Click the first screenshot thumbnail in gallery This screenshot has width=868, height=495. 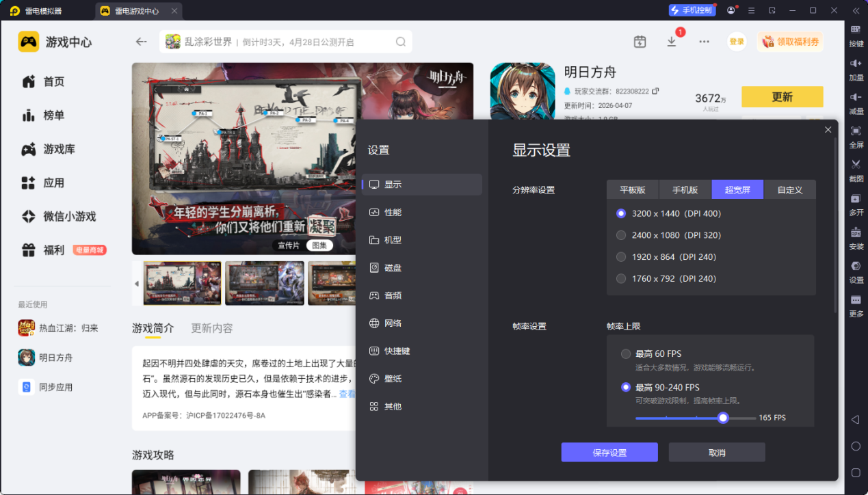tap(182, 283)
